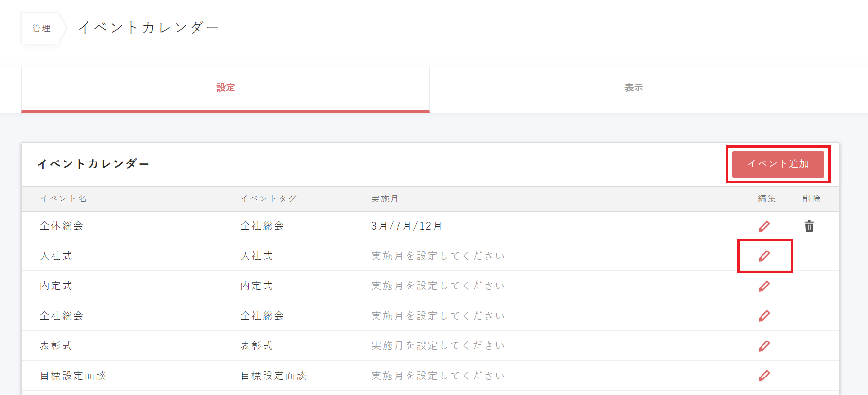Viewport: 868px width, 395px height.
Task: Edit the 内定式 event using its pencil
Action: (x=764, y=286)
